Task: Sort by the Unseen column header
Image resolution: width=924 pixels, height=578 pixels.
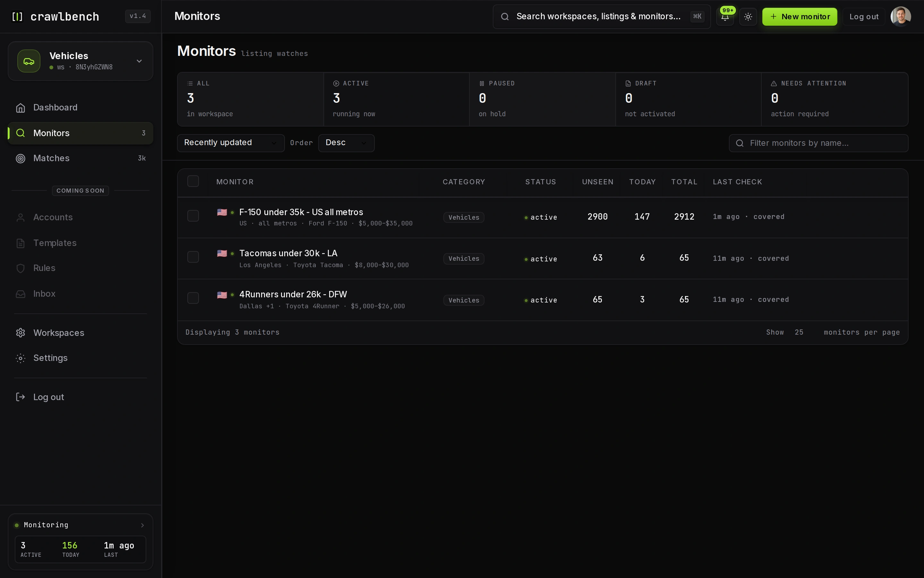Action: tap(597, 182)
